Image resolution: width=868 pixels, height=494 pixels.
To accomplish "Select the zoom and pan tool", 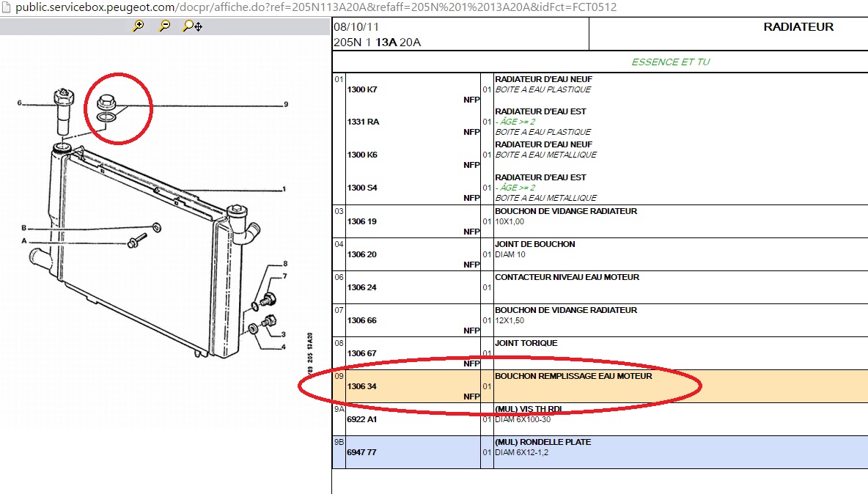I will tap(193, 26).
